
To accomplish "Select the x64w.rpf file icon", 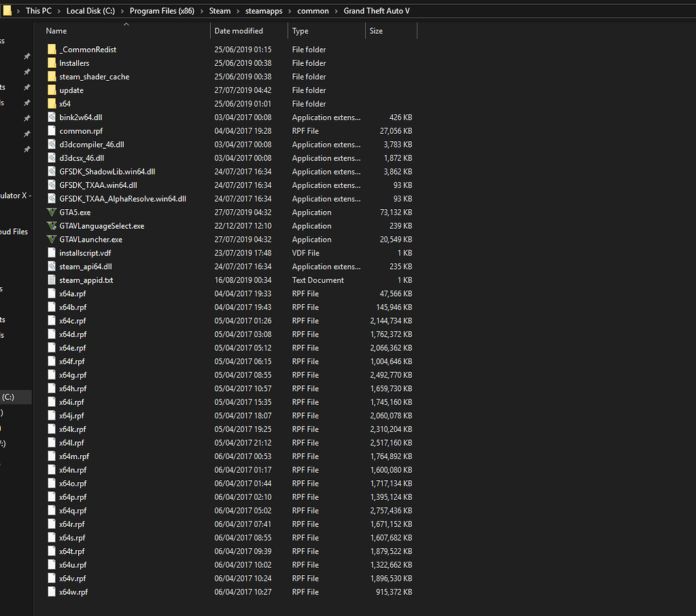I will (x=52, y=592).
